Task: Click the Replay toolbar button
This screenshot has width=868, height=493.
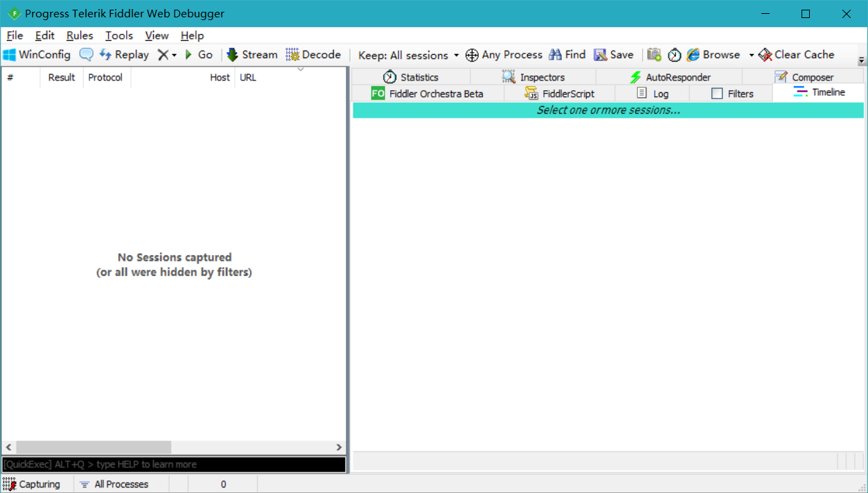Action: (124, 55)
